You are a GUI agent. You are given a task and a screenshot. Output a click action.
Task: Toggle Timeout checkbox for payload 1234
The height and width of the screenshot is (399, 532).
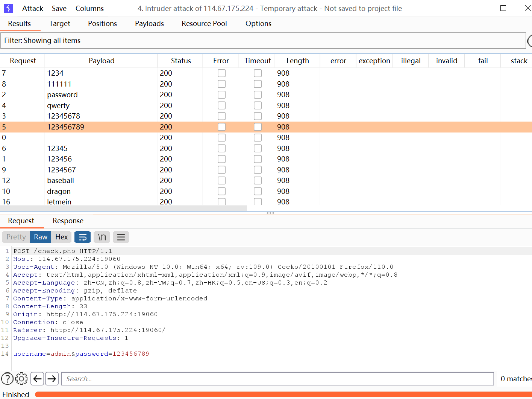pos(258,73)
